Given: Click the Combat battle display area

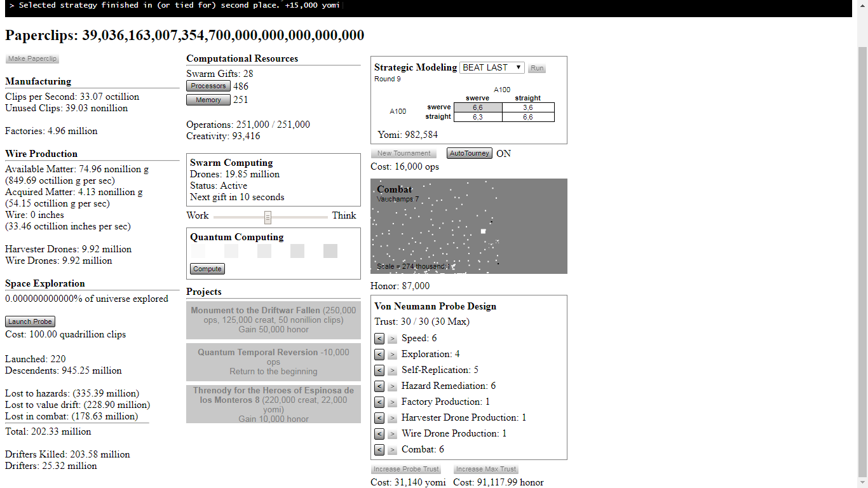Looking at the screenshot, I should [469, 226].
